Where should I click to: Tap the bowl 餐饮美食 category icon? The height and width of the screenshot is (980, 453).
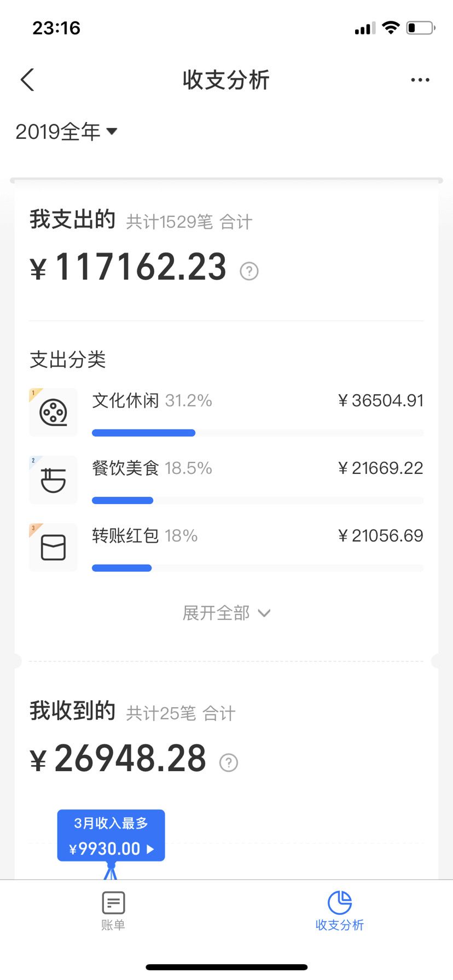[53, 480]
